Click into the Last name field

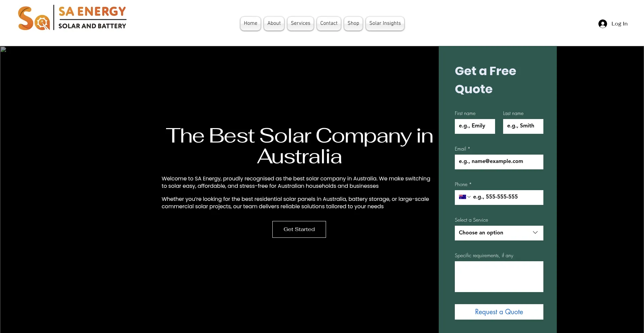[523, 126]
